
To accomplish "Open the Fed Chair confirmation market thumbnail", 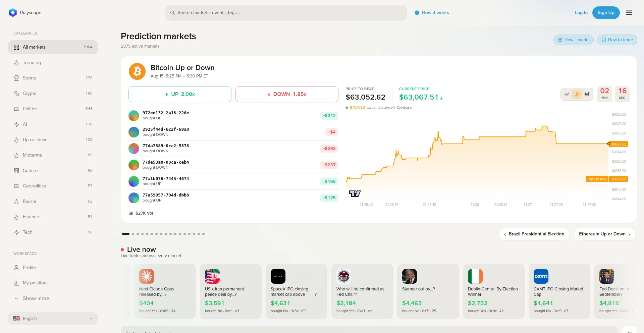I will [x=344, y=276].
